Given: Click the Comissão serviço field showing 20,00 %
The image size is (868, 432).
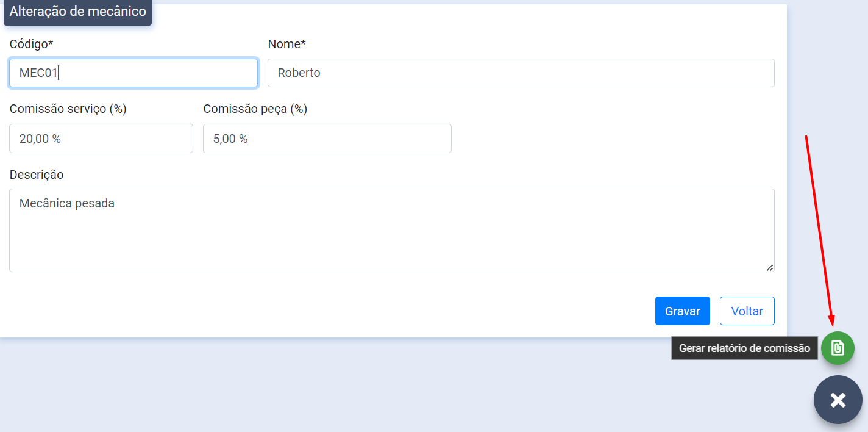Looking at the screenshot, I should pos(101,139).
